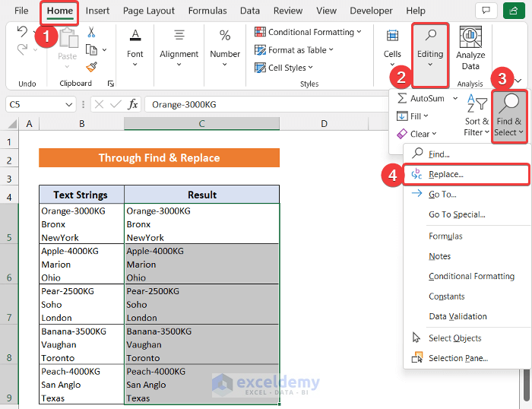Open the Fill dropdown

pyautogui.click(x=413, y=116)
